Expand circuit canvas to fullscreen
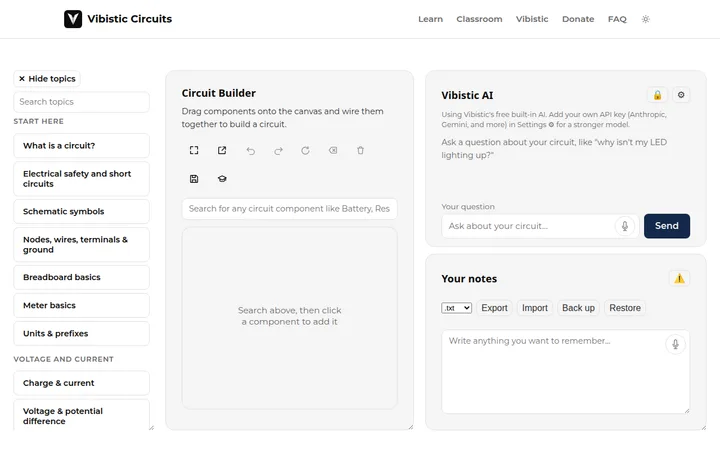Viewport: 720px width, 450px height. (194, 151)
